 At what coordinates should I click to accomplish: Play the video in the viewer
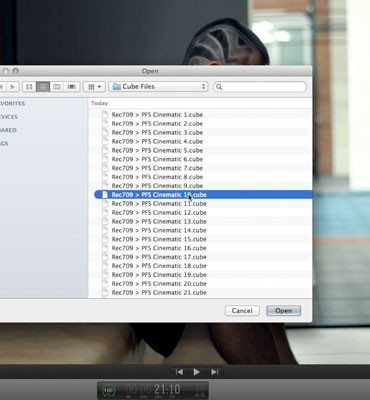[x=196, y=372]
